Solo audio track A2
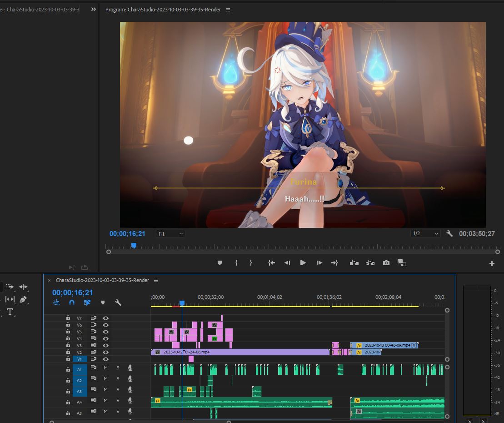This screenshot has width=504, height=423. [x=118, y=378]
